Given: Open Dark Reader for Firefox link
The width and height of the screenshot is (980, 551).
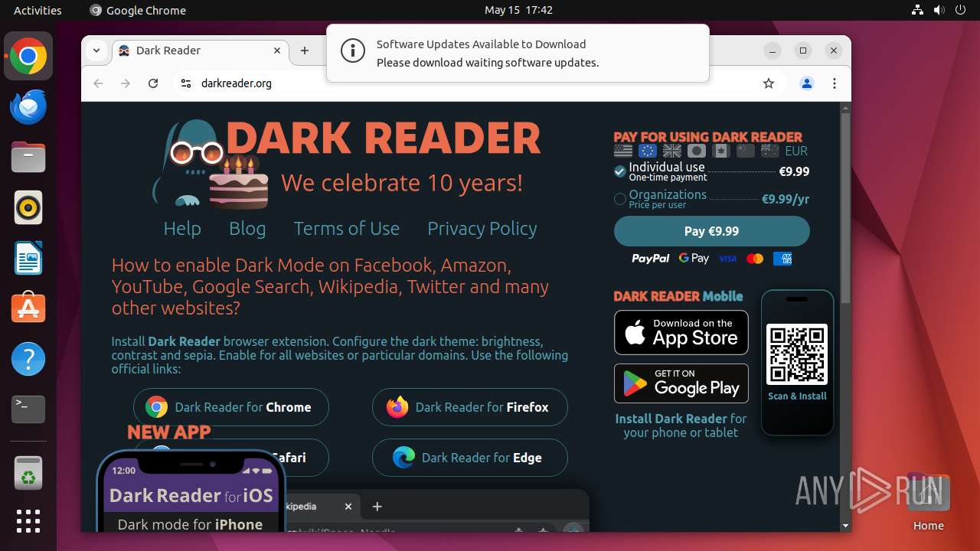Looking at the screenshot, I should pos(470,407).
